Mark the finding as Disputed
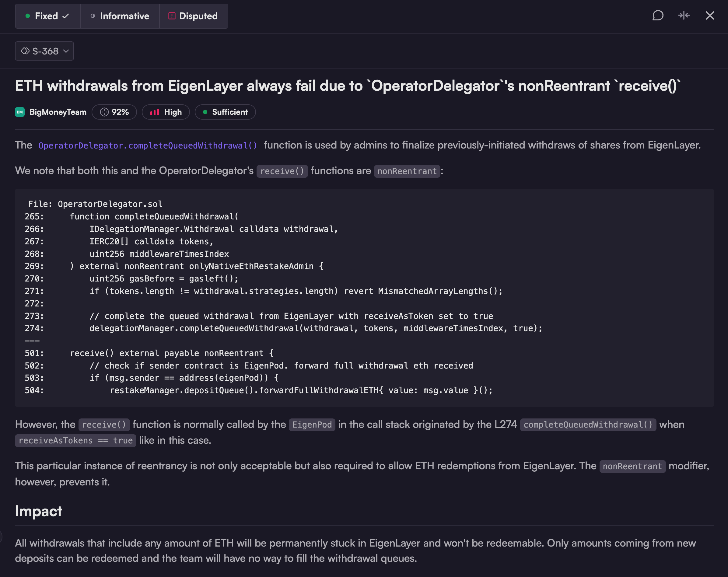This screenshot has width=728, height=577. [x=198, y=16]
